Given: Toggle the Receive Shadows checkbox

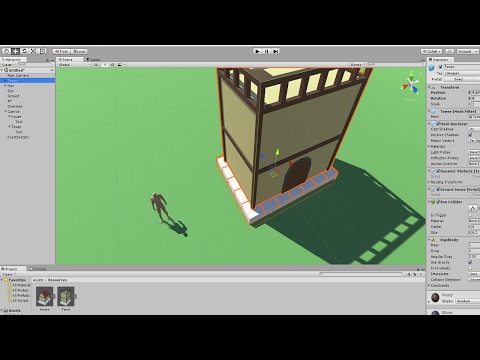Looking at the screenshot, I should [x=470, y=135].
